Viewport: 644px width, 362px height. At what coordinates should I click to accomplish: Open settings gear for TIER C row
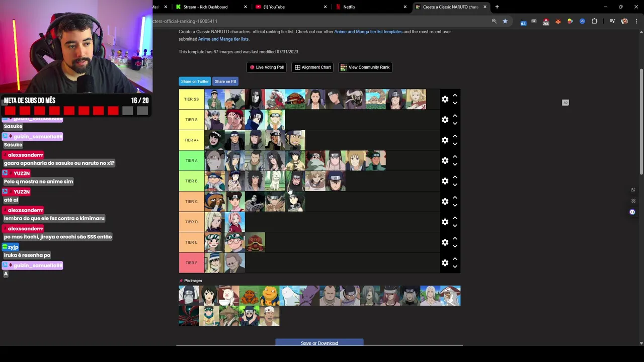coord(445,202)
